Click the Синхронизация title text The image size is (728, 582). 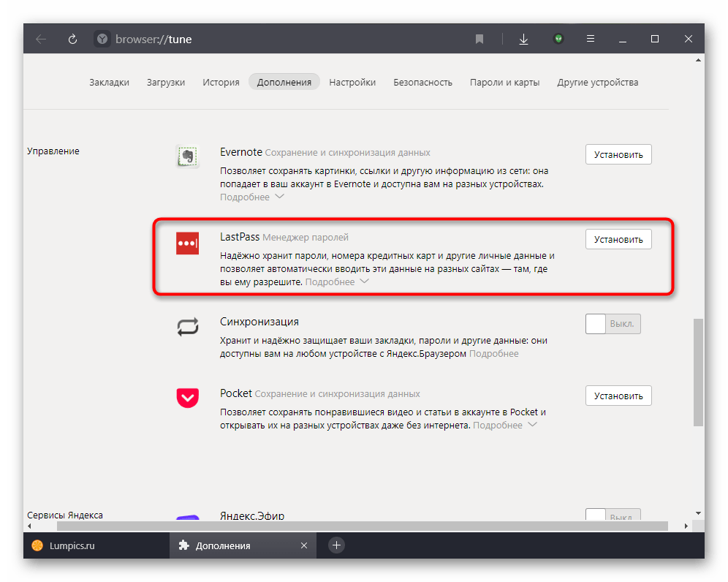click(x=259, y=322)
